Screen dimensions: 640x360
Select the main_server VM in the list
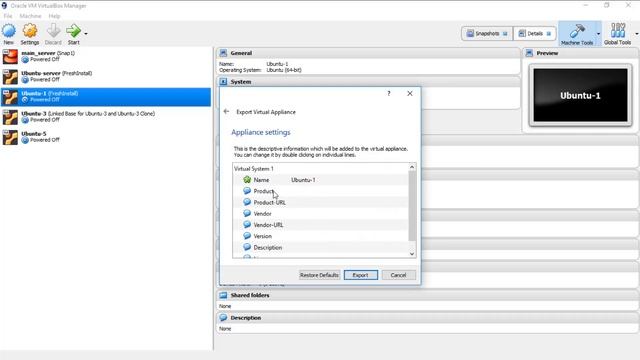coord(106,57)
